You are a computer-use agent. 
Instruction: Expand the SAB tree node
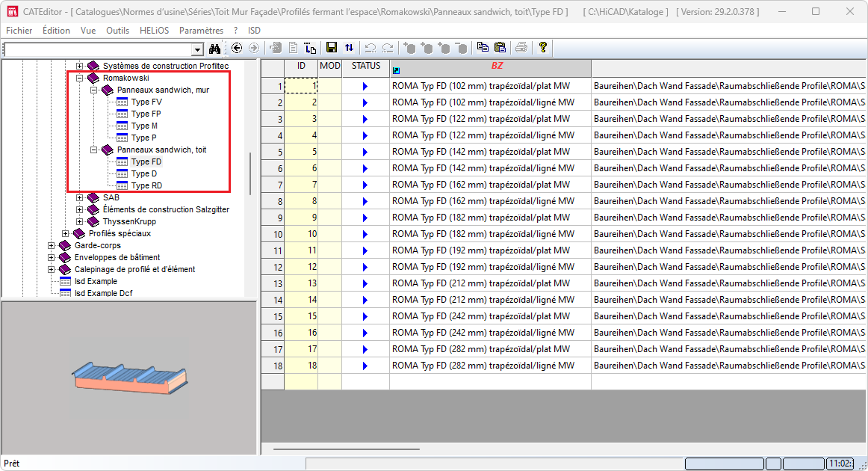pos(79,197)
